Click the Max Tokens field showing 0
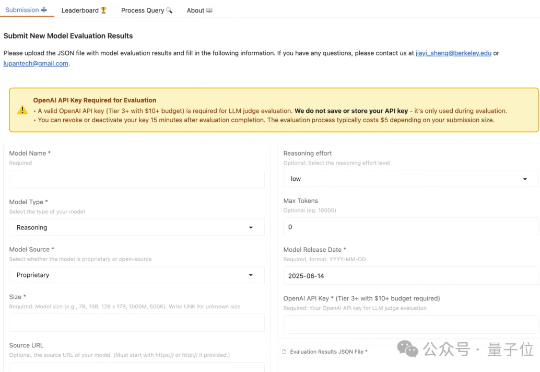This screenshot has height=372, width=540. coord(410,227)
